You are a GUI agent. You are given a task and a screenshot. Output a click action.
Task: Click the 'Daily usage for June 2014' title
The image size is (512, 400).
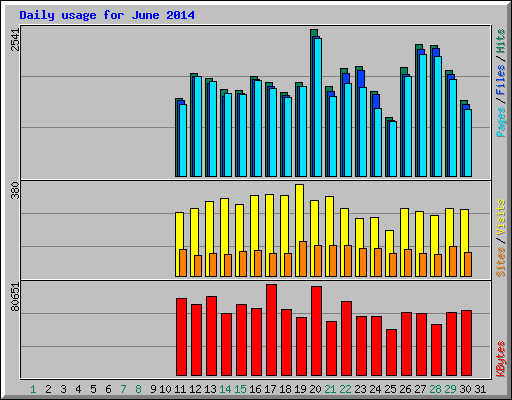coord(107,15)
